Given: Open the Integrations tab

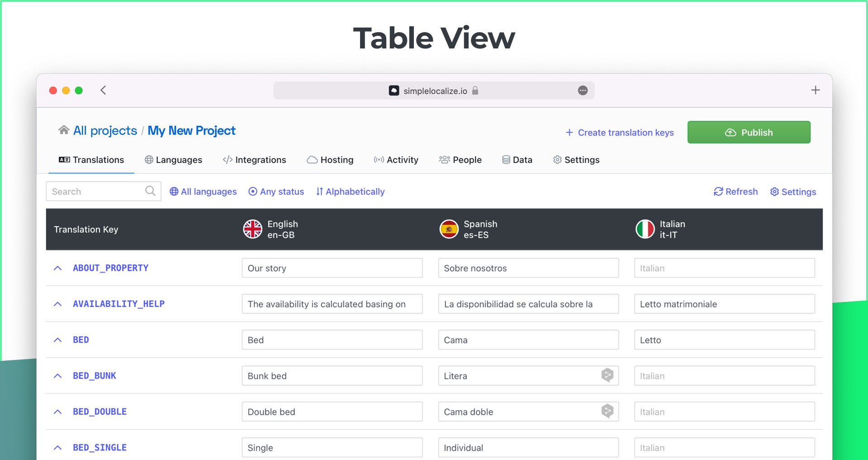Looking at the screenshot, I should click(x=254, y=160).
